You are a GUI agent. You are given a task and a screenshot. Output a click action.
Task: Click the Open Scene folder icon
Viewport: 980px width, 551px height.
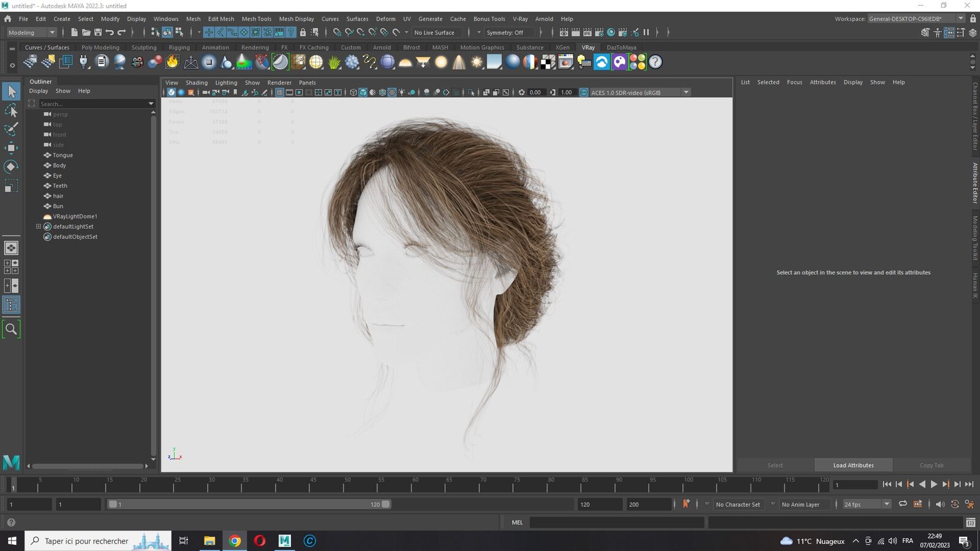pyautogui.click(x=86, y=32)
